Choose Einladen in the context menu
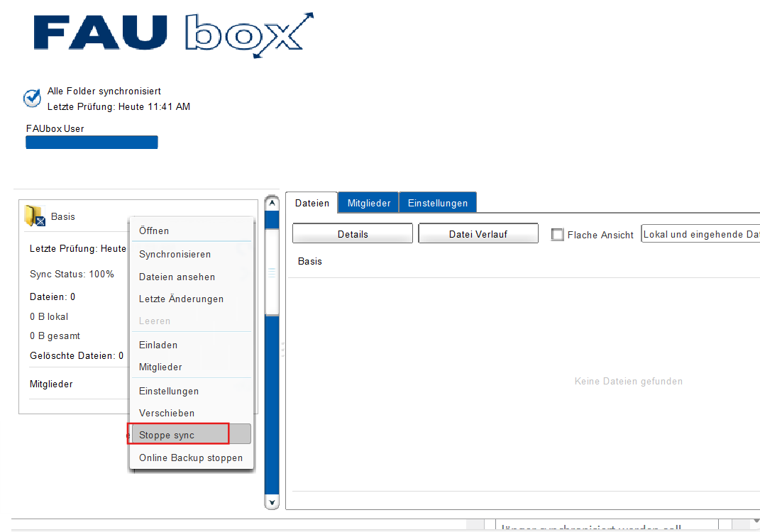The height and width of the screenshot is (532, 760). pos(192,345)
